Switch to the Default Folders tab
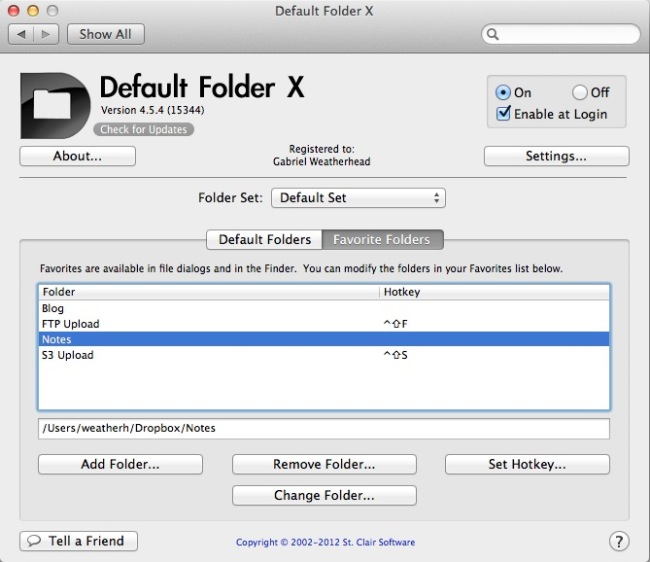This screenshot has width=650, height=562. click(264, 240)
